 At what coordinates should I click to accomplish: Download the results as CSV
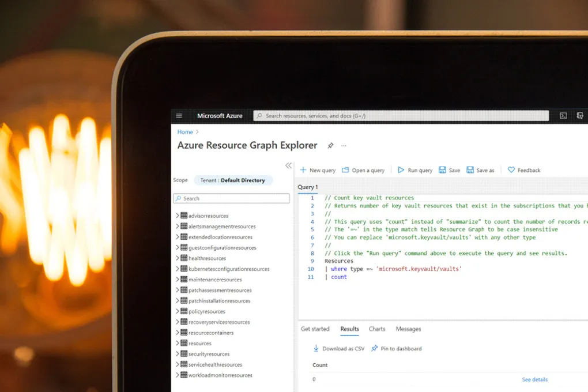(338, 349)
